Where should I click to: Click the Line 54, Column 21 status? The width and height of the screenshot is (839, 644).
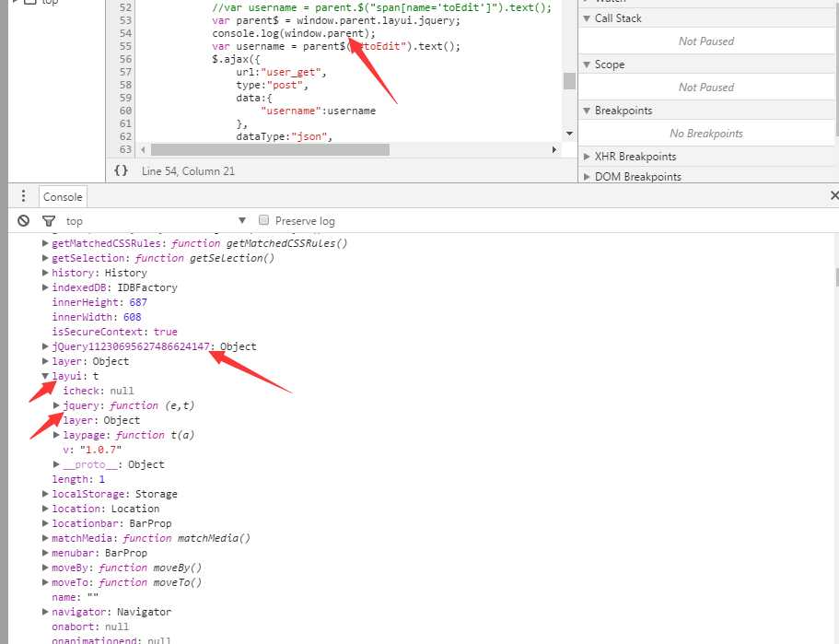click(x=188, y=171)
